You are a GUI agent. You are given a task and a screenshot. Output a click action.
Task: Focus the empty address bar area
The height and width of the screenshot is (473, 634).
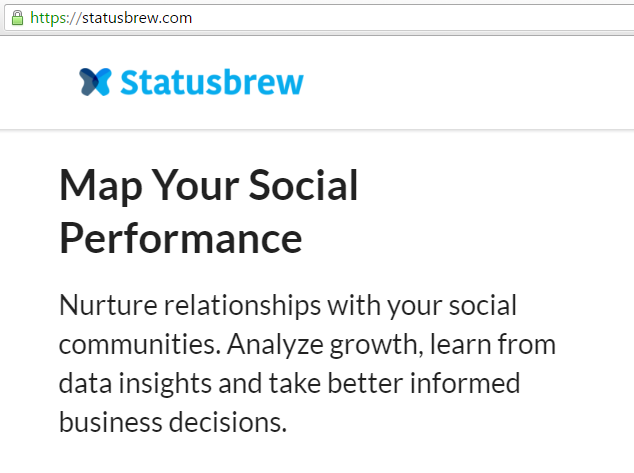coord(412,18)
